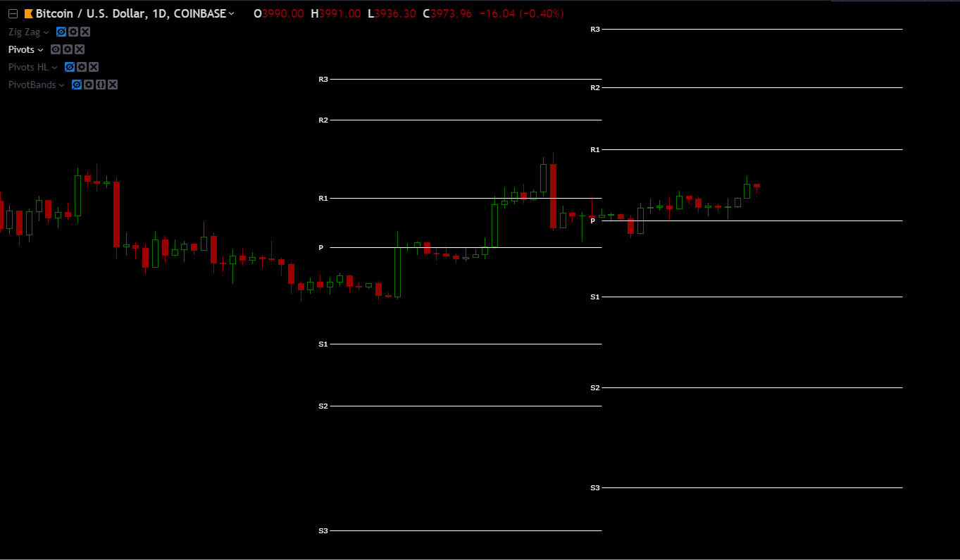This screenshot has height=560, width=960.
Task: Click the change value −16.04 (−0.40%)
Action: click(x=521, y=14)
